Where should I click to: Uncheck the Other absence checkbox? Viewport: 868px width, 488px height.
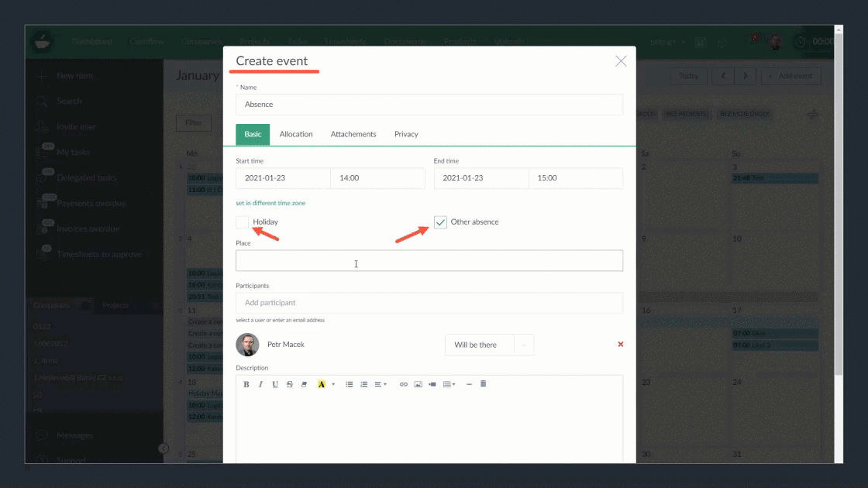coord(440,222)
